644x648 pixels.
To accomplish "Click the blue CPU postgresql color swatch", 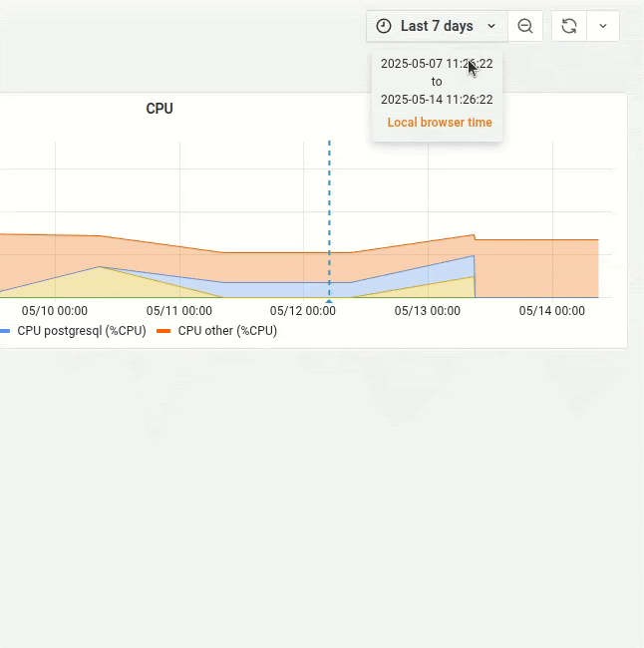I will point(5,331).
